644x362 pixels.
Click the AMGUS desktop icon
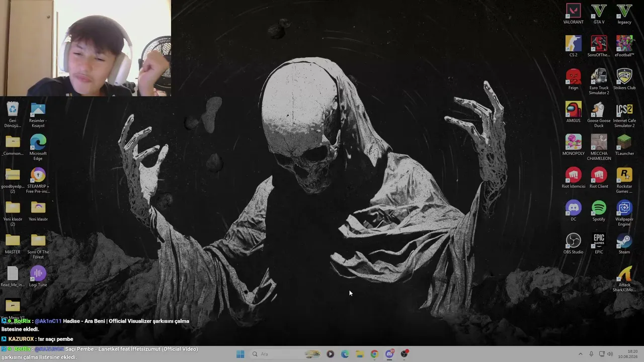tap(573, 113)
